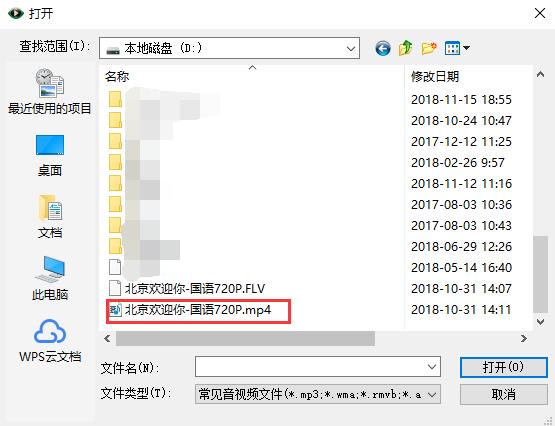Image resolution: width=555 pixels, height=426 pixels.
Task: Click the blue Back navigation arrow icon
Action: (383, 48)
